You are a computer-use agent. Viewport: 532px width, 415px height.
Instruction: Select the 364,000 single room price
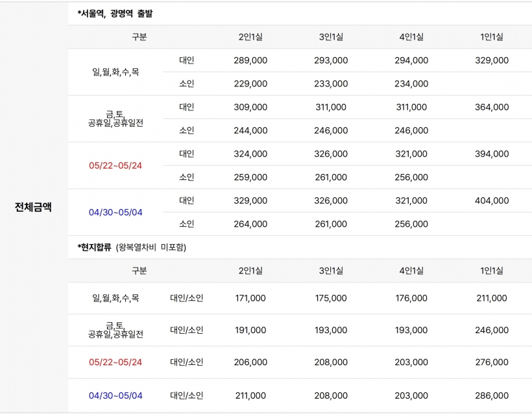coord(492,107)
